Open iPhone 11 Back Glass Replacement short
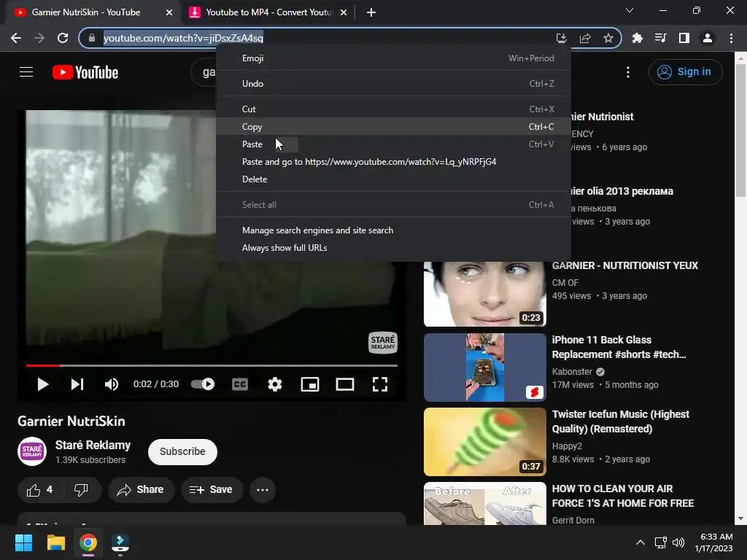Screen dimensions: 747x560 (485, 367)
